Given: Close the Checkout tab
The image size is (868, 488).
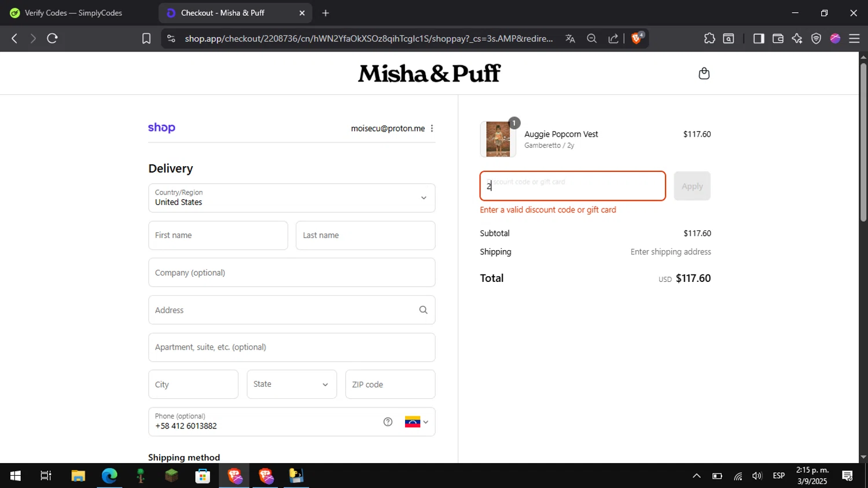Looking at the screenshot, I should 301,13.
